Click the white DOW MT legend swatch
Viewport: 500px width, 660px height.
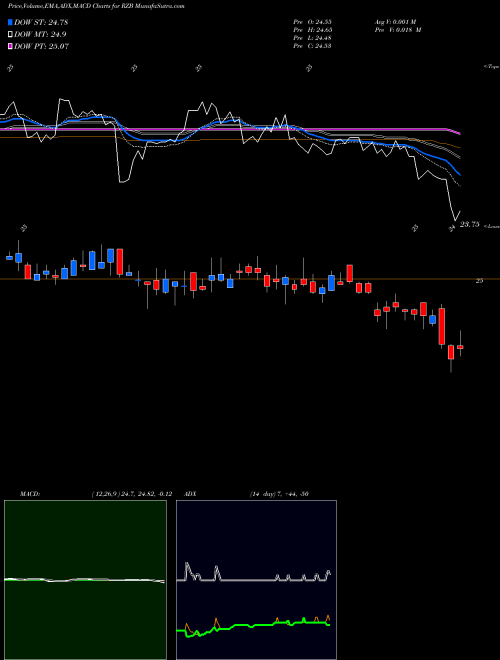(10, 34)
